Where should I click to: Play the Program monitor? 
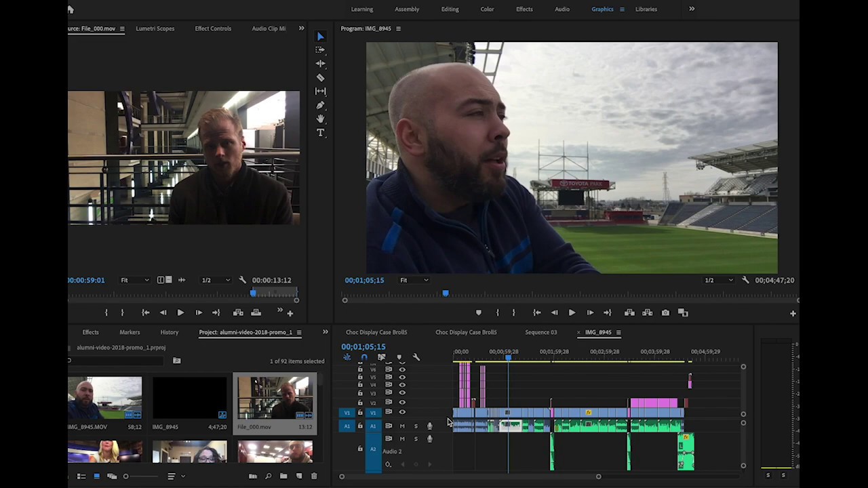pyautogui.click(x=572, y=312)
